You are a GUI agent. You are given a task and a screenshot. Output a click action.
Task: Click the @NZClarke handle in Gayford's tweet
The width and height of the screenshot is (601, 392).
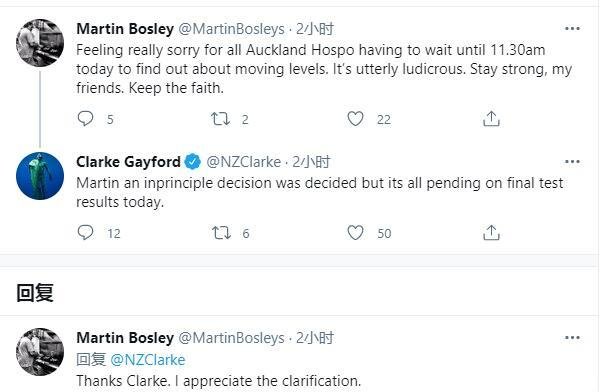(x=243, y=162)
